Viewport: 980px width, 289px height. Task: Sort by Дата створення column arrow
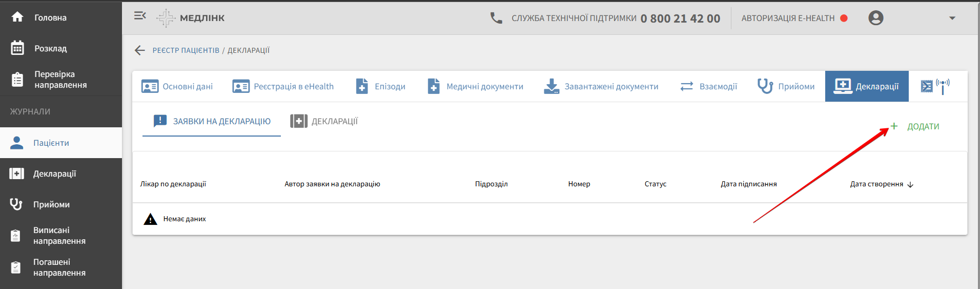coord(910,184)
